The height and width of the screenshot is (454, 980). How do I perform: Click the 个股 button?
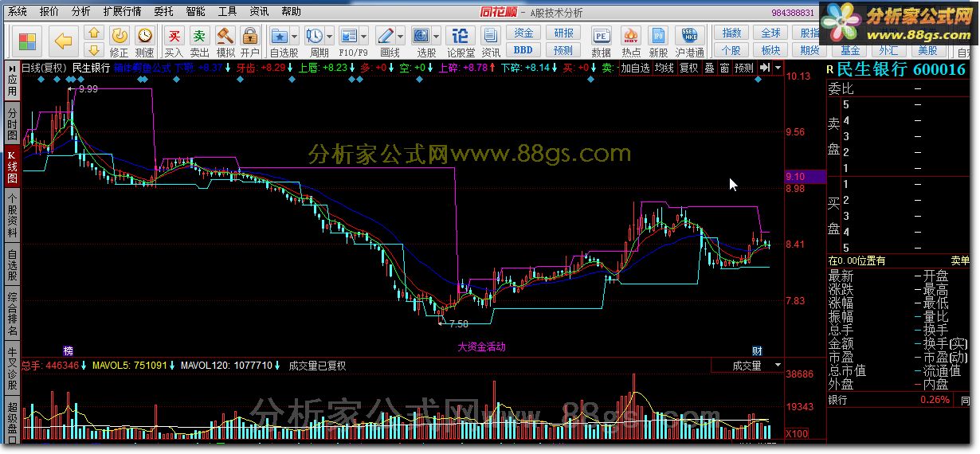coord(731,49)
